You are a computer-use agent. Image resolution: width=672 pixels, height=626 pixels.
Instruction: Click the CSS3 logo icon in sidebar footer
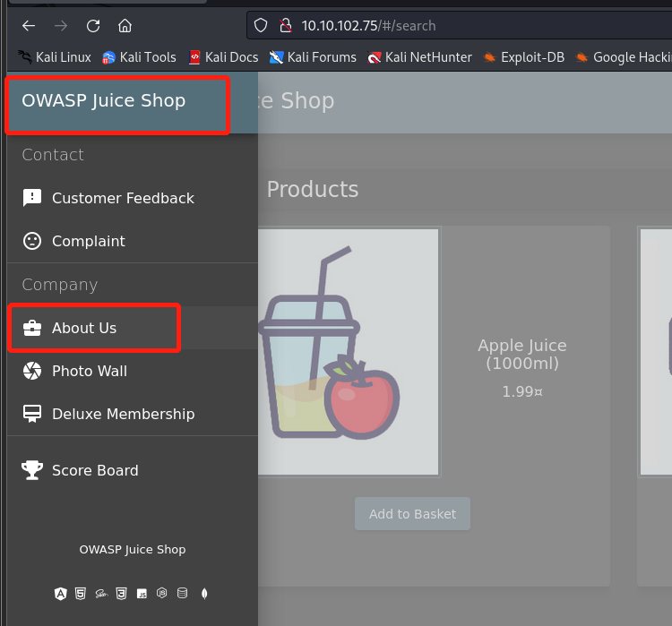click(121, 593)
